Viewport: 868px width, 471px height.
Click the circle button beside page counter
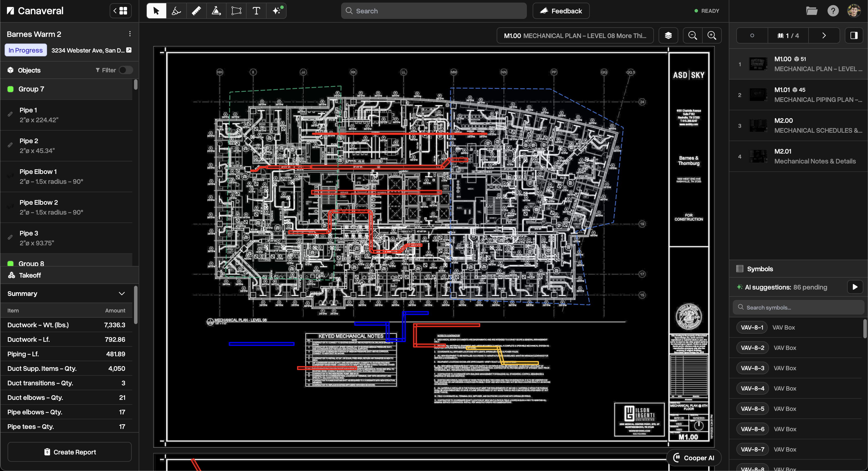pos(752,35)
